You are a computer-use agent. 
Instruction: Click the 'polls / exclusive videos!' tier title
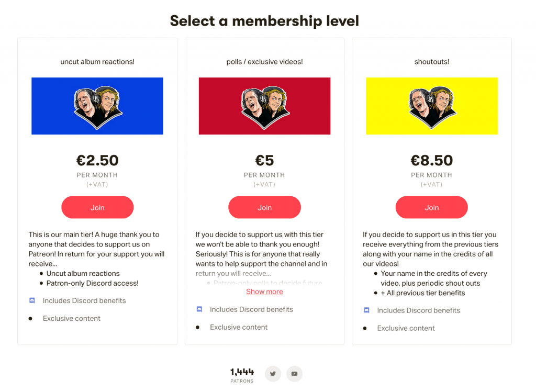point(264,62)
